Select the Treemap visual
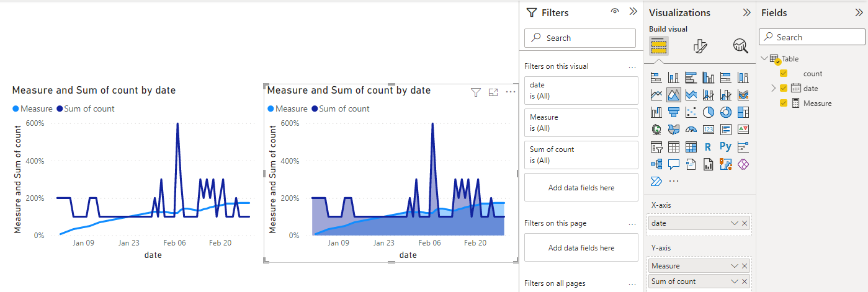This screenshot has width=868, height=292. click(743, 112)
